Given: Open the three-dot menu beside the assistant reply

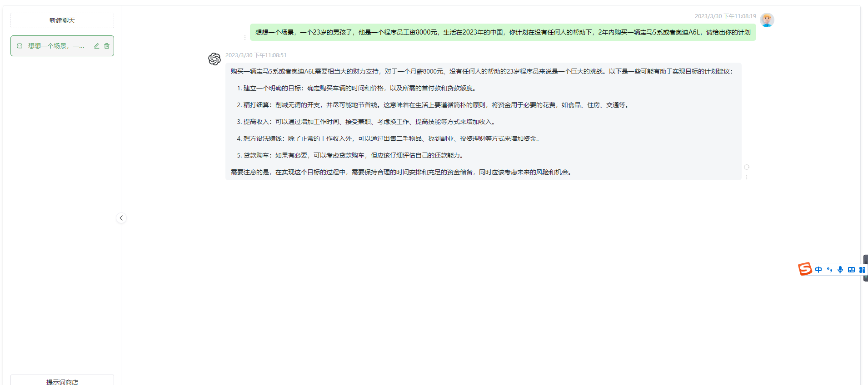Looking at the screenshot, I should 747,177.
